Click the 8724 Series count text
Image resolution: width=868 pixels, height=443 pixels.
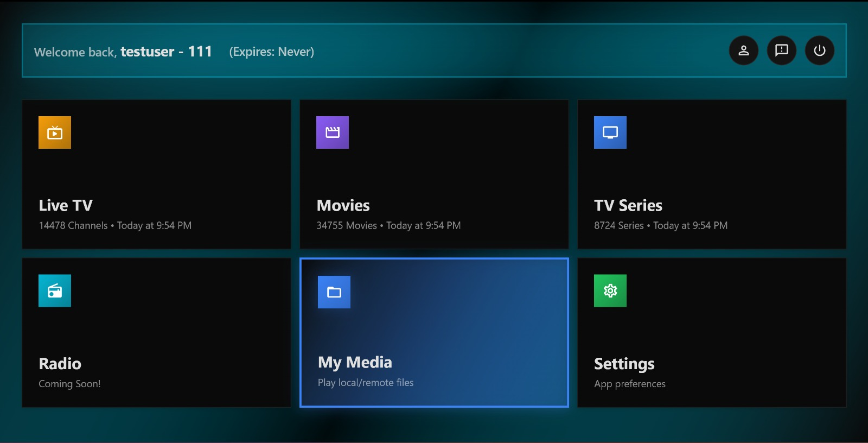pos(618,225)
